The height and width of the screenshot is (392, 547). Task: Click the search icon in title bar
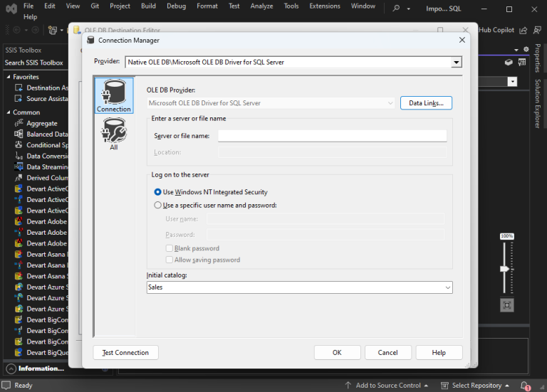[397, 9]
